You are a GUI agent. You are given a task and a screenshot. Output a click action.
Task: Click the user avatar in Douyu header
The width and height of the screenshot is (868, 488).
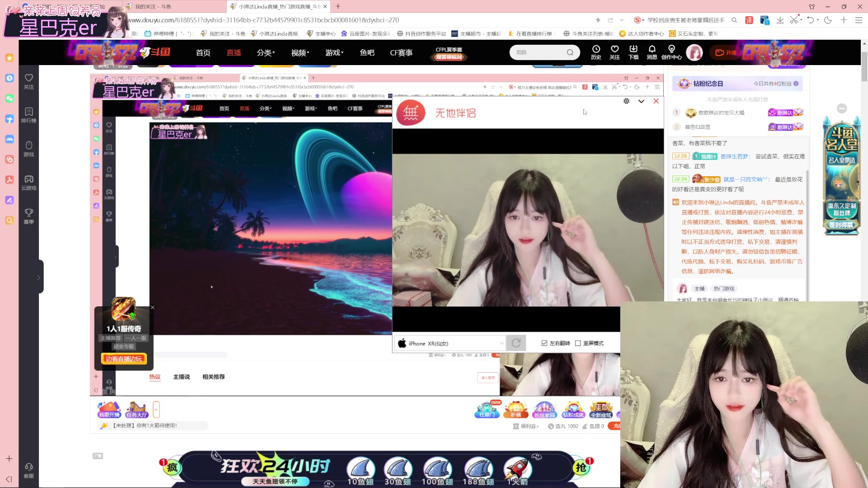[x=694, y=52]
